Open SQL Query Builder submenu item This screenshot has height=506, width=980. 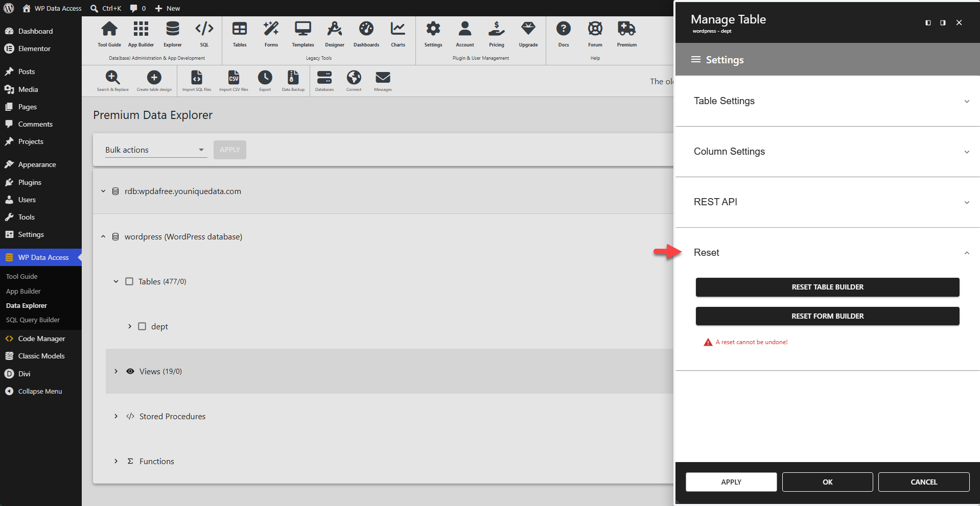(x=33, y=320)
